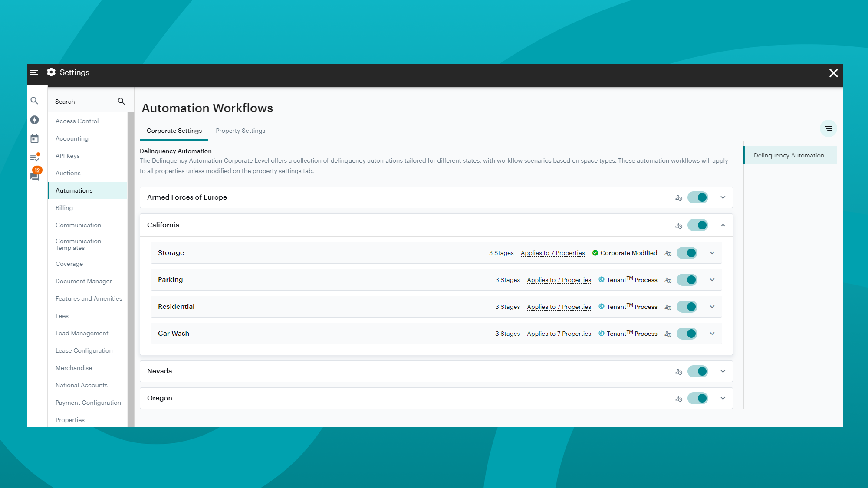
Task: Click Applies to 7 Properties link for Storage
Action: [552, 252]
